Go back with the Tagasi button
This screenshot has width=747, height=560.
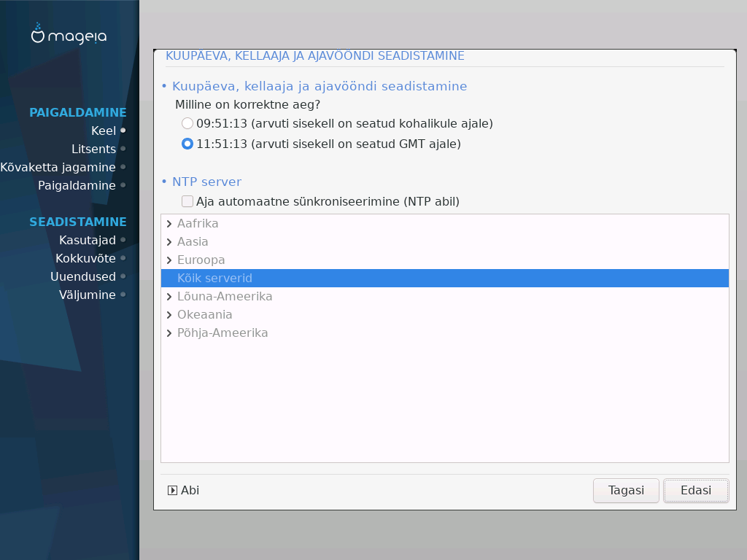click(626, 491)
